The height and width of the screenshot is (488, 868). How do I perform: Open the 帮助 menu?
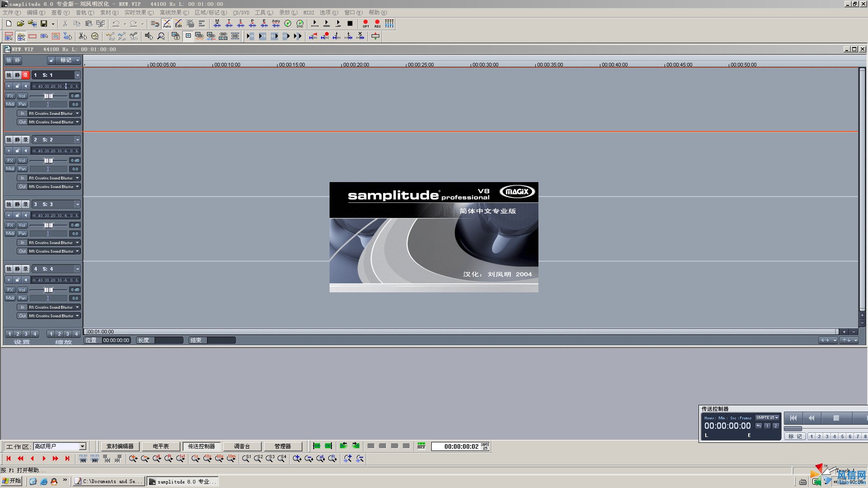pos(378,13)
